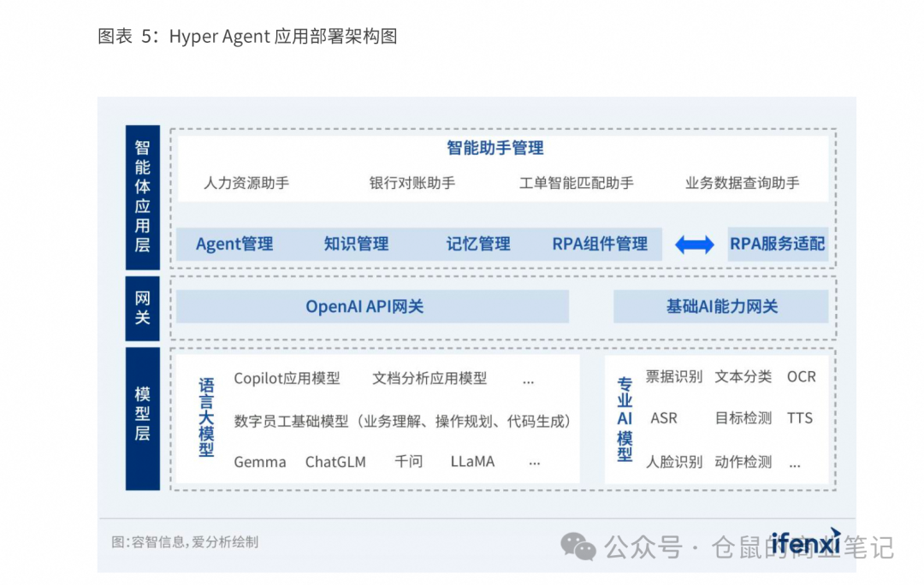Click 记忆管理
Screen dimensions: 924x585
click(x=478, y=244)
